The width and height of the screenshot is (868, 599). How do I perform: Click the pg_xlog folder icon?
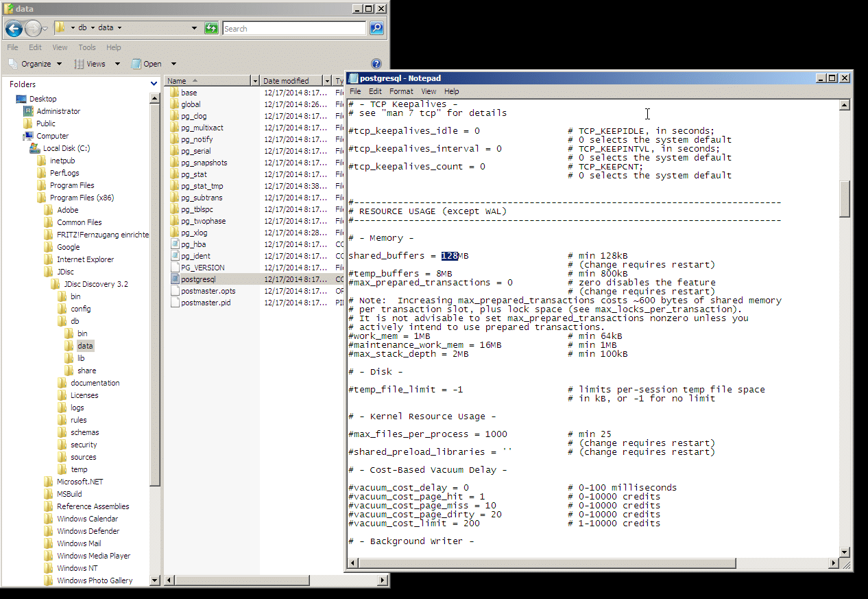176,232
